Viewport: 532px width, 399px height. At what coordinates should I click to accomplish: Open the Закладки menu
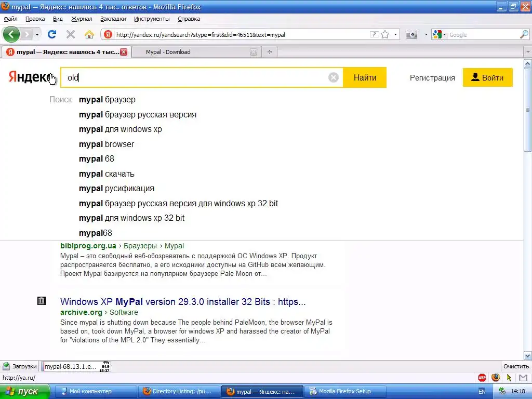113,19
